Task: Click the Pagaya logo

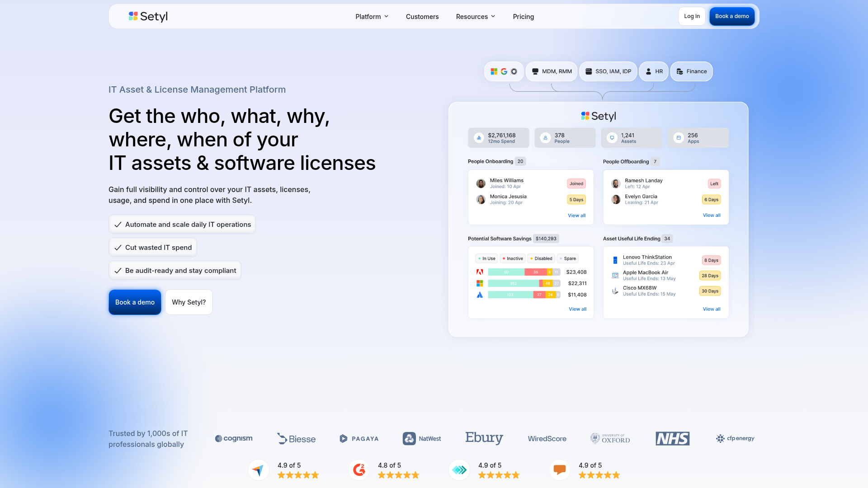Action: tap(359, 439)
